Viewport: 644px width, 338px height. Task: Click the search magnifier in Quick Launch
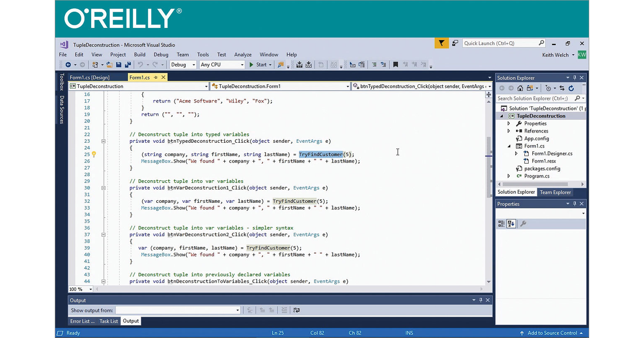[541, 43]
